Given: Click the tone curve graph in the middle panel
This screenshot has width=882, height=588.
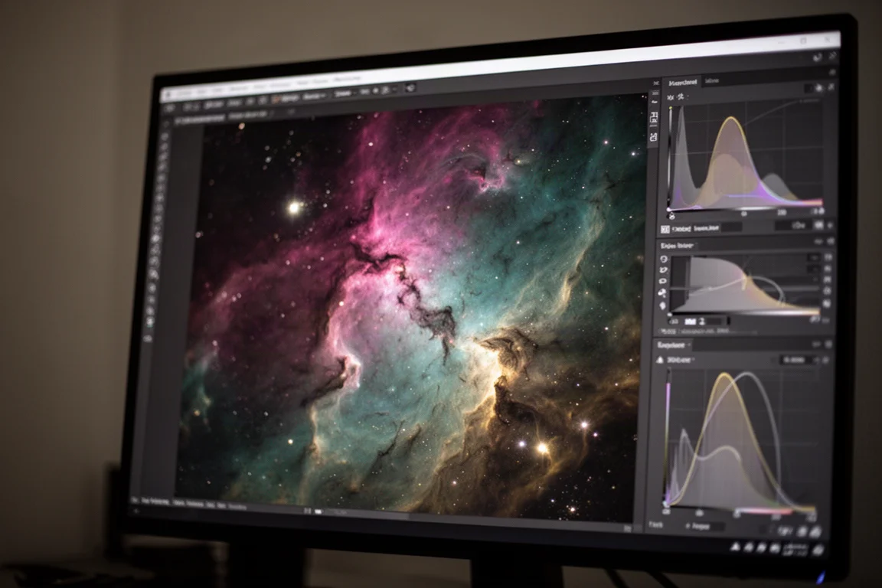Looking at the screenshot, I should 745,285.
